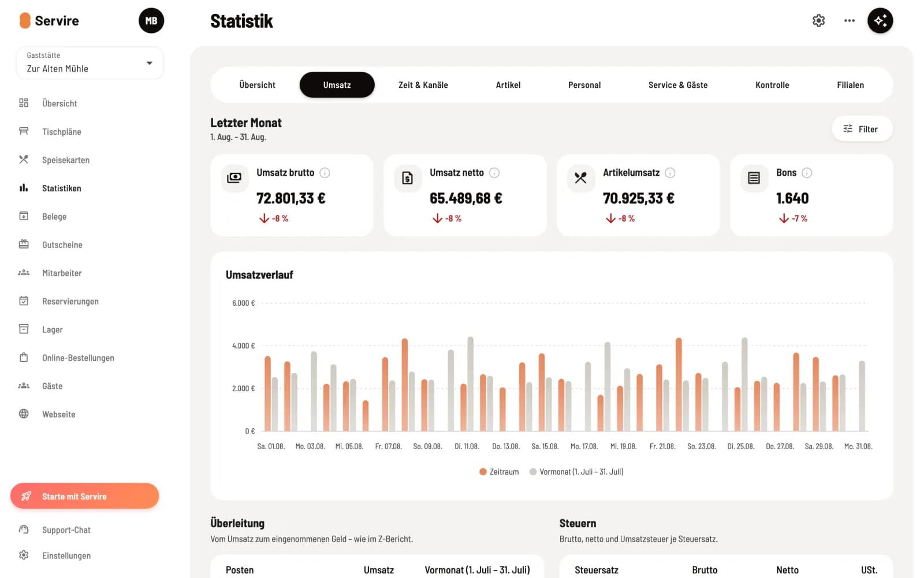Click the Letzter Monat heading
924x578 pixels.
pyautogui.click(x=246, y=123)
